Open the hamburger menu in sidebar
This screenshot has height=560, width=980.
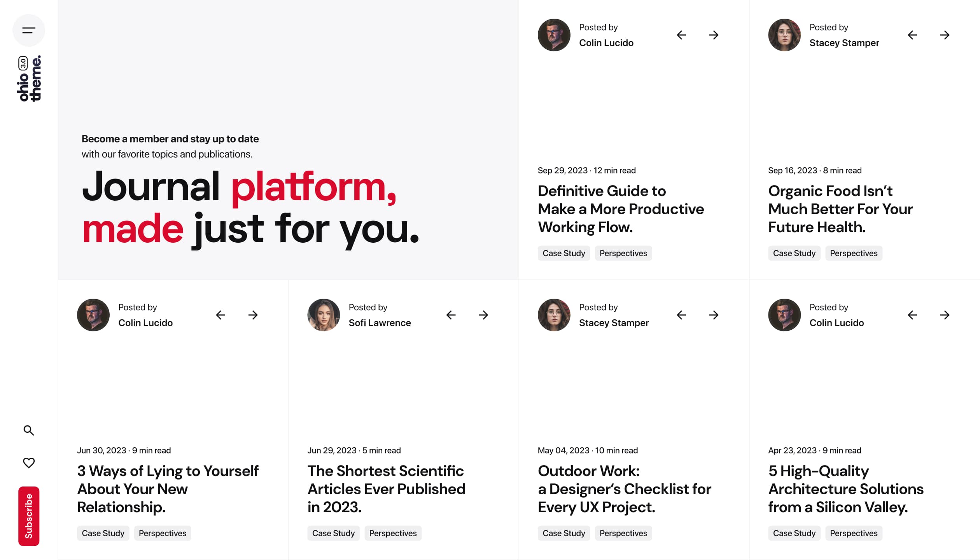(x=29, y=30)
